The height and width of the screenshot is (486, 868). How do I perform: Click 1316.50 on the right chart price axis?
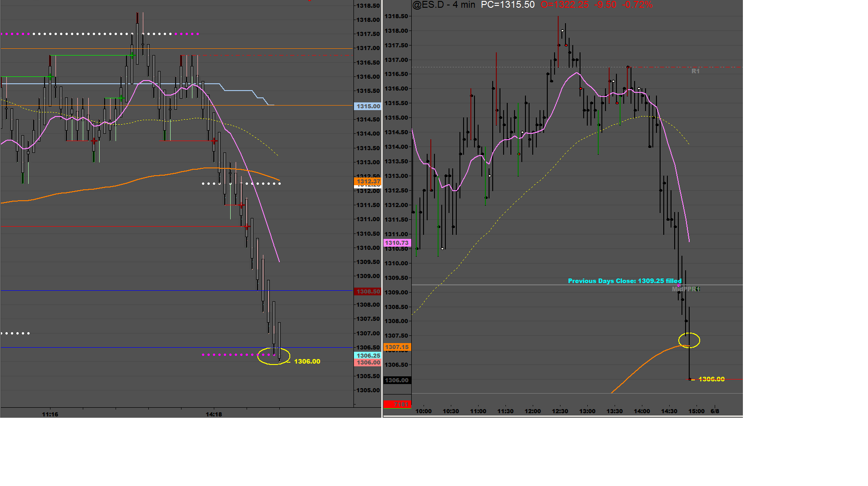[397, 74]
